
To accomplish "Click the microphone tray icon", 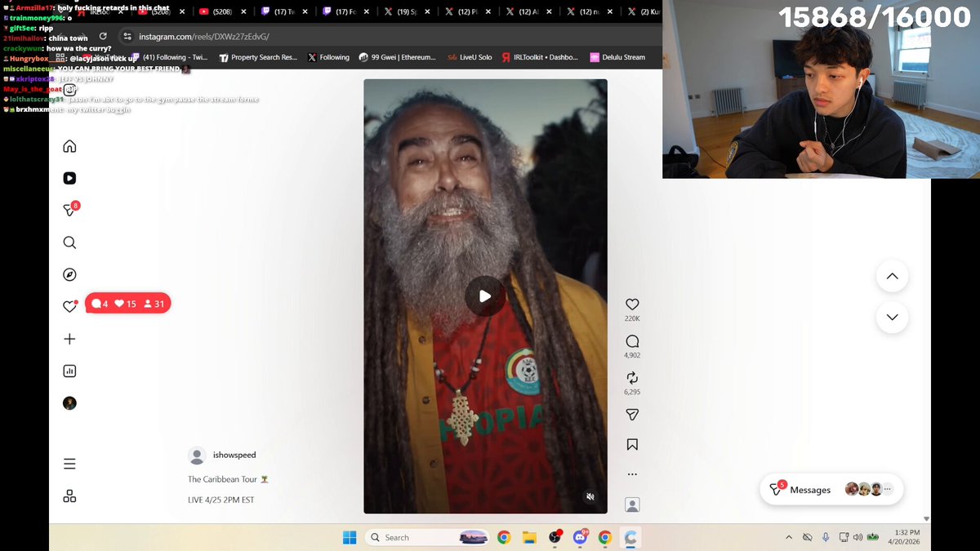I will pos(826,537).
